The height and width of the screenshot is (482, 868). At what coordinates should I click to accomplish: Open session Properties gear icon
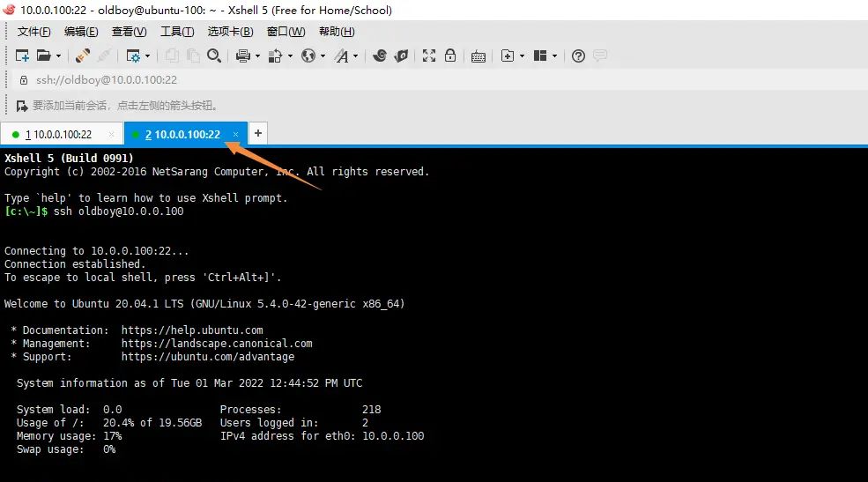[133, 56]
